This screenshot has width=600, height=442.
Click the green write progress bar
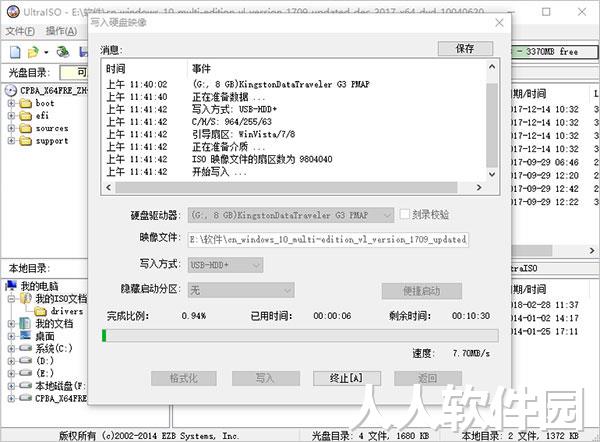tap(300, 336)
